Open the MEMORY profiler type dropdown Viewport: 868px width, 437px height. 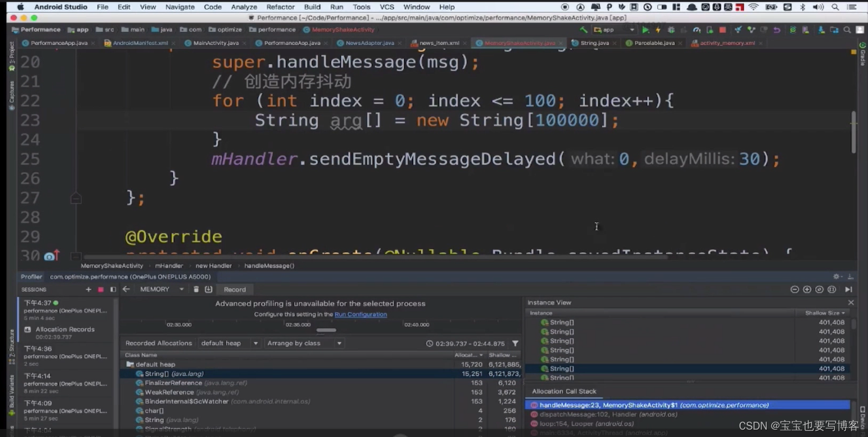[162, 289]
